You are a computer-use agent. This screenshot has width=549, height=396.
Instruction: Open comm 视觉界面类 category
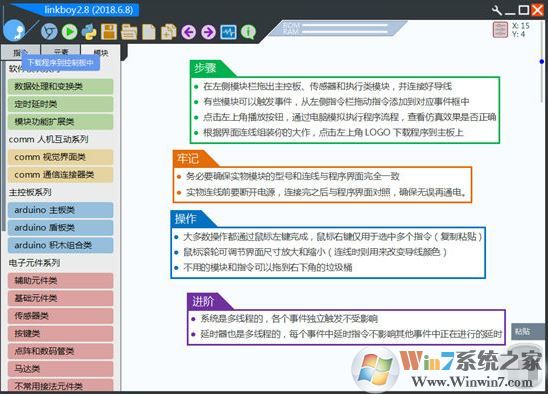[60, 157]
